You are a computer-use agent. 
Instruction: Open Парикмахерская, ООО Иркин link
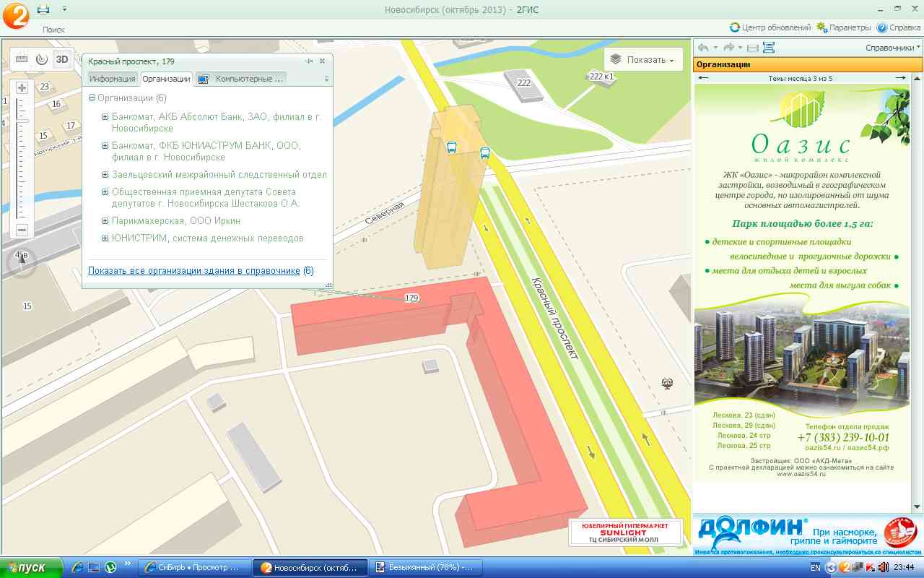[x=176, y=220]
